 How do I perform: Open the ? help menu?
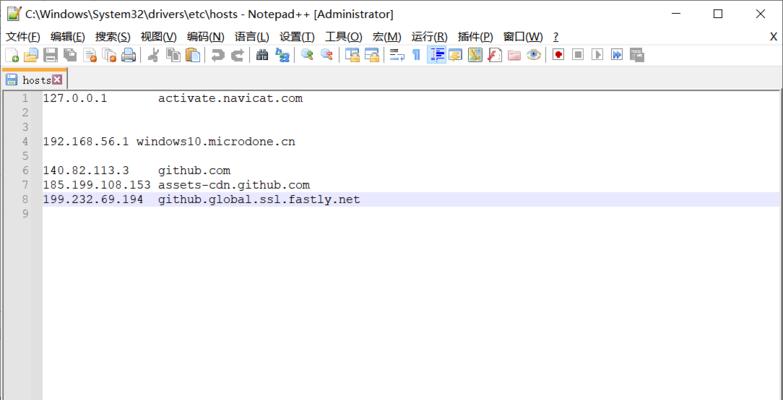pyautogui.click(x=556, y=36)
